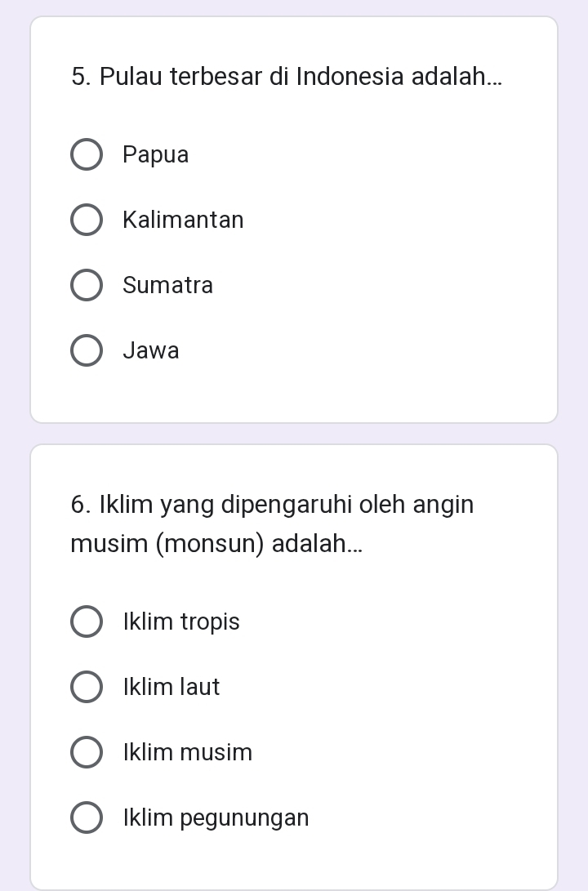This screenshot has height=891, width=588.
Task: Click the "Papua" answer label text
Action: [x=156, y=155]
